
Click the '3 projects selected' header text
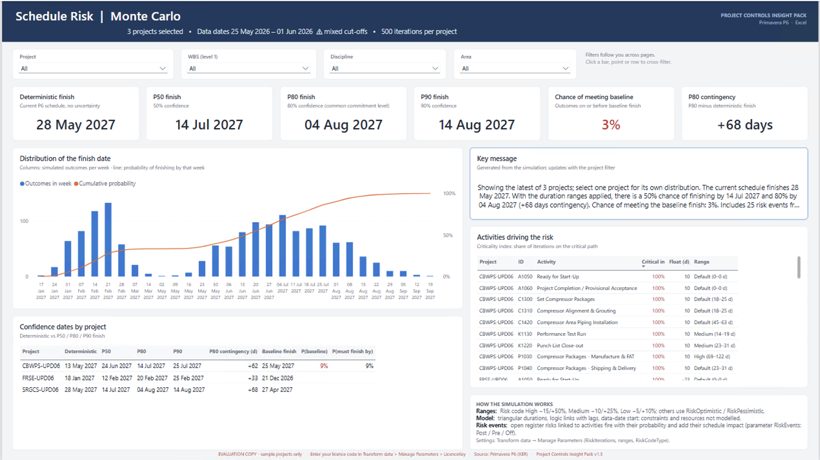155,32
